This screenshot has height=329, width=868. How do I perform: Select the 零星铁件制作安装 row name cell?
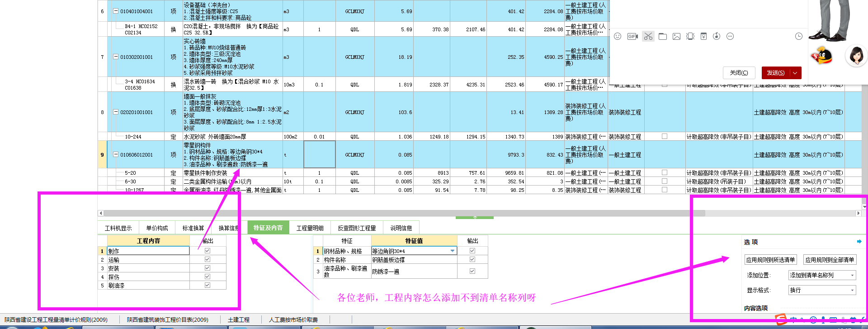coord(232,173)
